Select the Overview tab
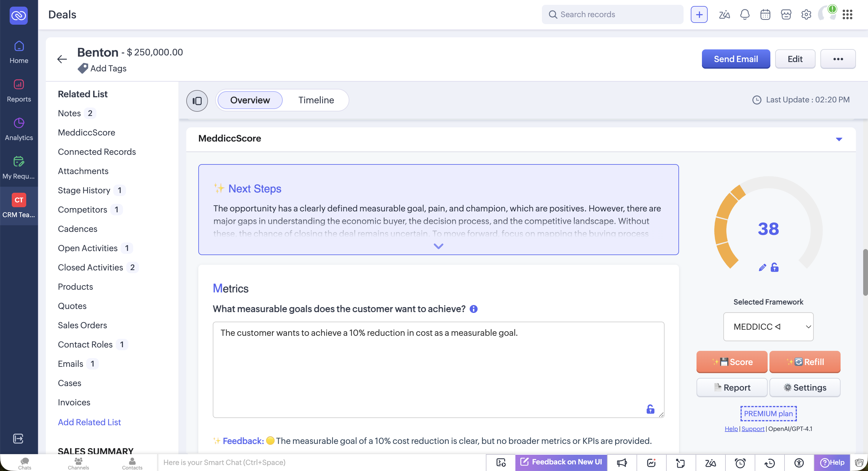 coord(249,100)
